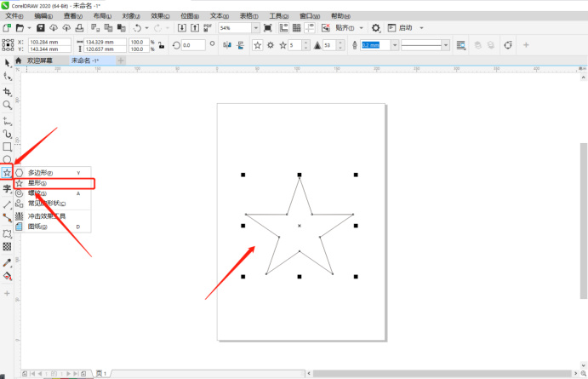
Task: Click the Import icon
Action: (x=182, y=28)
